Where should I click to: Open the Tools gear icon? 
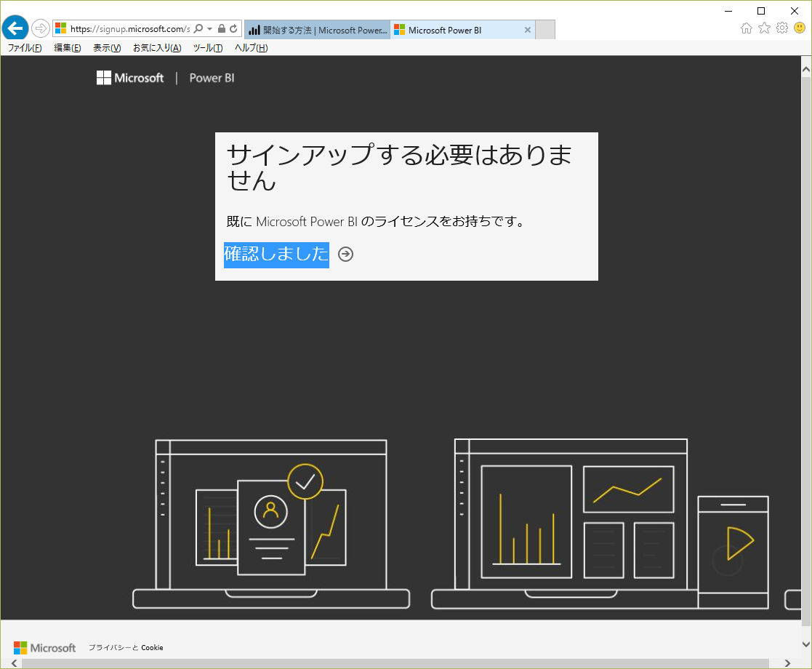[782, 28]
